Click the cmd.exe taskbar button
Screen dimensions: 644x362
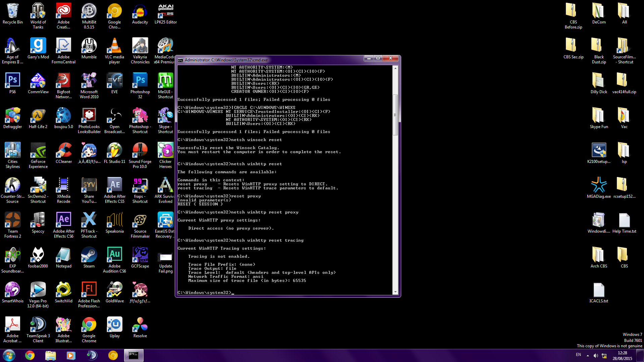pos(134,355)
